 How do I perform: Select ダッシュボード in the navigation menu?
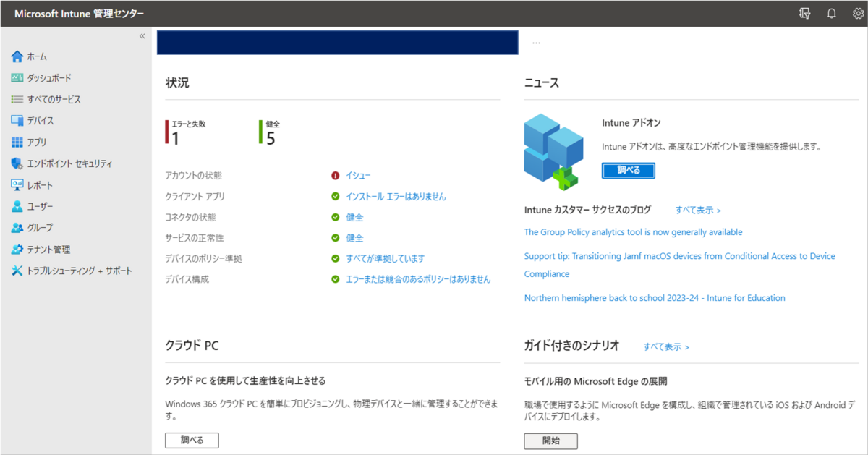pyautogui.click(x=49, y=78)
